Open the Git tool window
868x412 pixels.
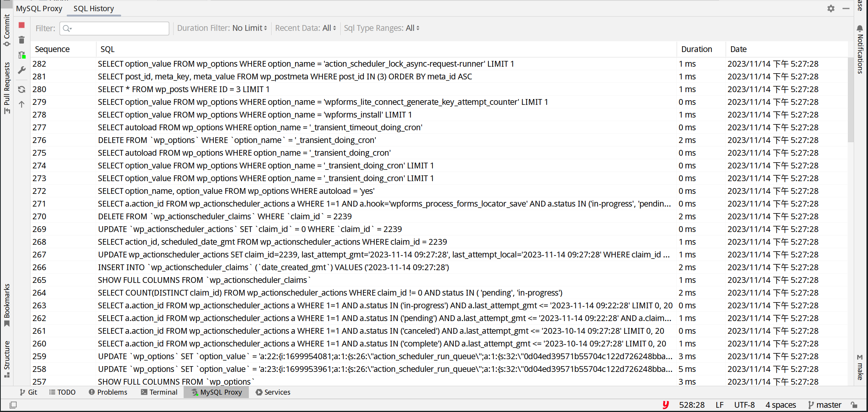pos(29,392)
